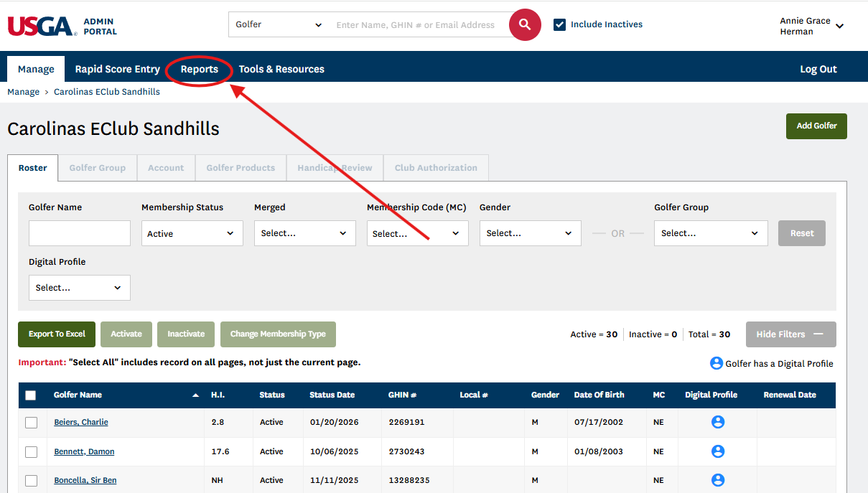868x493 pixels.
Task: Uncheck the Include Inactives checkbox
Action: coord(560,25)
